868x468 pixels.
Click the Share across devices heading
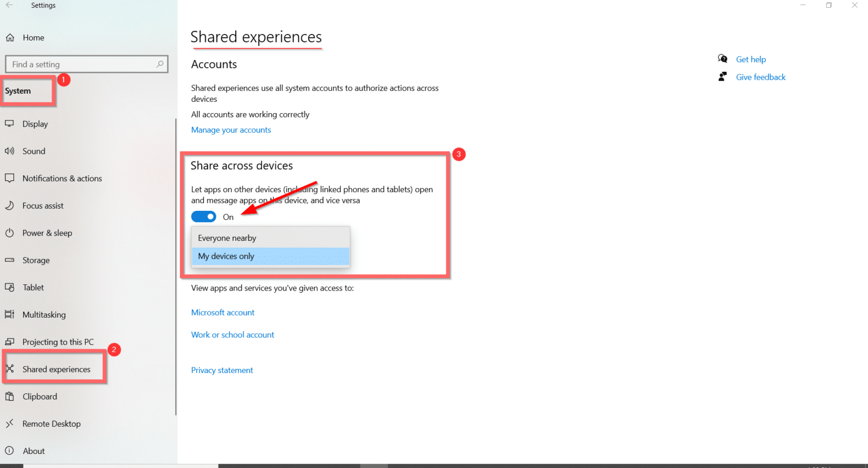pos(242,166)
